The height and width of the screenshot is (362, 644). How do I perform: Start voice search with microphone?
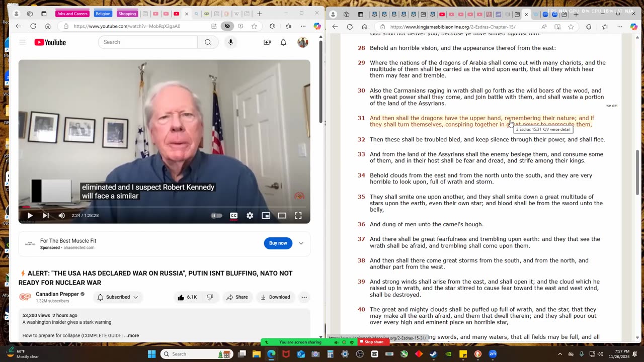(x=230, y=42)
